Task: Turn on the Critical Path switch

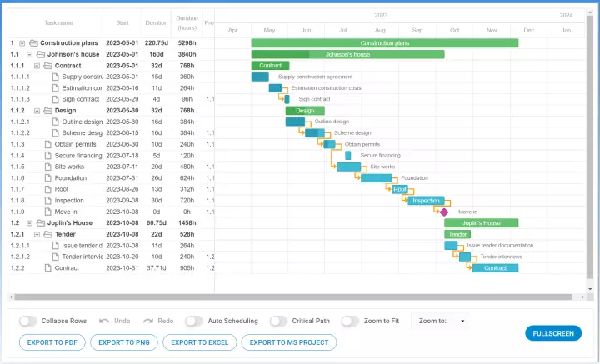Action: point(278,321)
